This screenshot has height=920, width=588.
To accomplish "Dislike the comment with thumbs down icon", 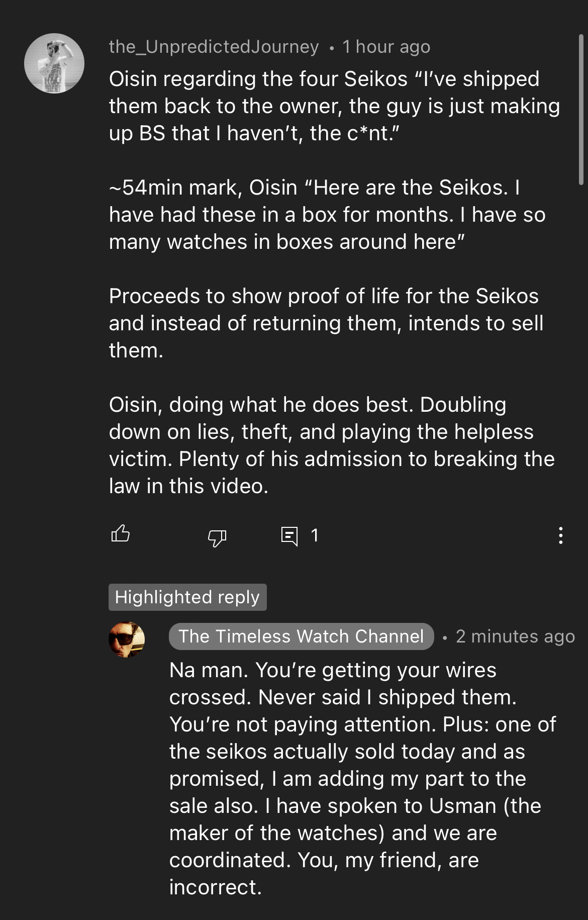I will pyautogui.click(x=217, y=537).
